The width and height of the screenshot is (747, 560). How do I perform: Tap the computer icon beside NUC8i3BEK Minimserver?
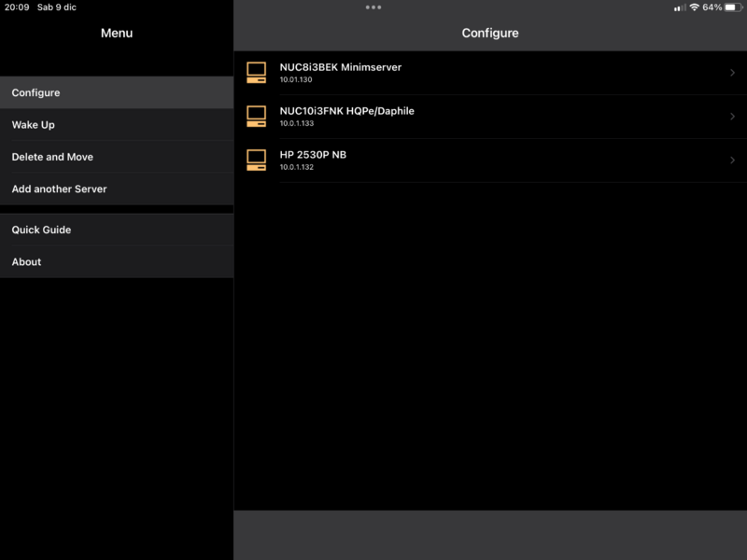point(256,73)
